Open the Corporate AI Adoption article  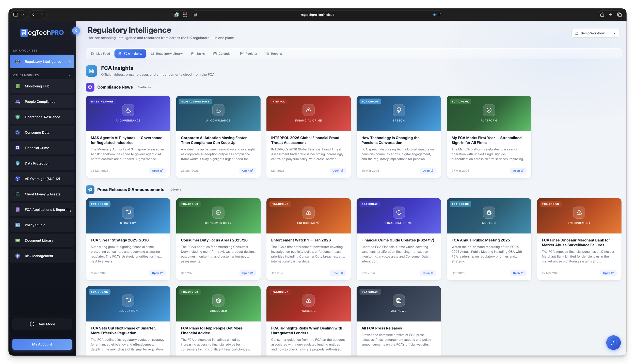[247, 171]
